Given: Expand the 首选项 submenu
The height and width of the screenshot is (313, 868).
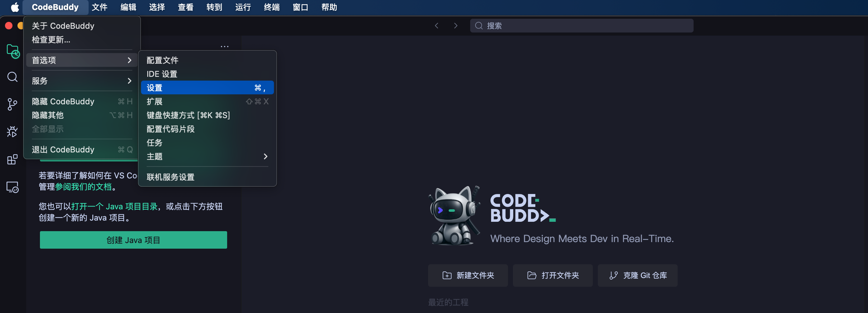Looking at the screenshot, I should click(81, 60).
